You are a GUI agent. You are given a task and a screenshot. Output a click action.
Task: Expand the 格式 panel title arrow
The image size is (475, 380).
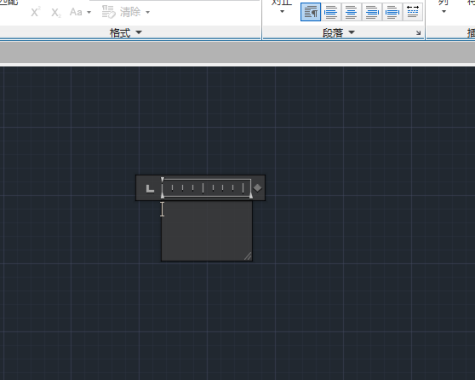139,32
